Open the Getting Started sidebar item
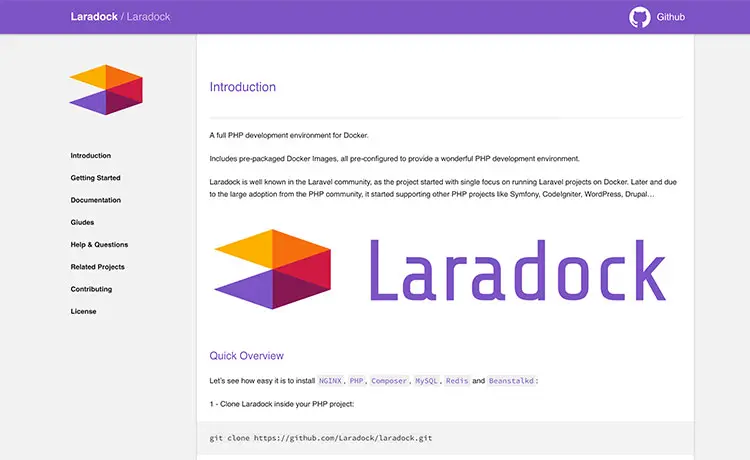 [x=95, y=178]
